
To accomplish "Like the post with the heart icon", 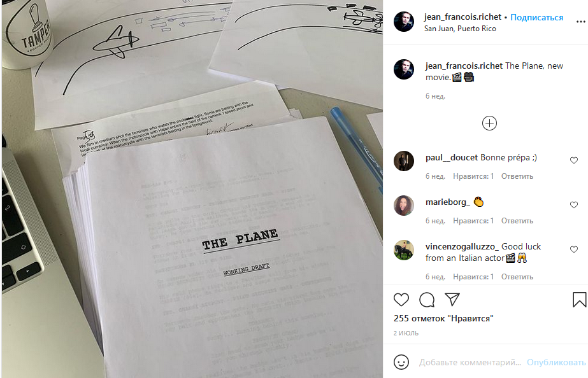I will pyautogui.click(x=401, y=300).
